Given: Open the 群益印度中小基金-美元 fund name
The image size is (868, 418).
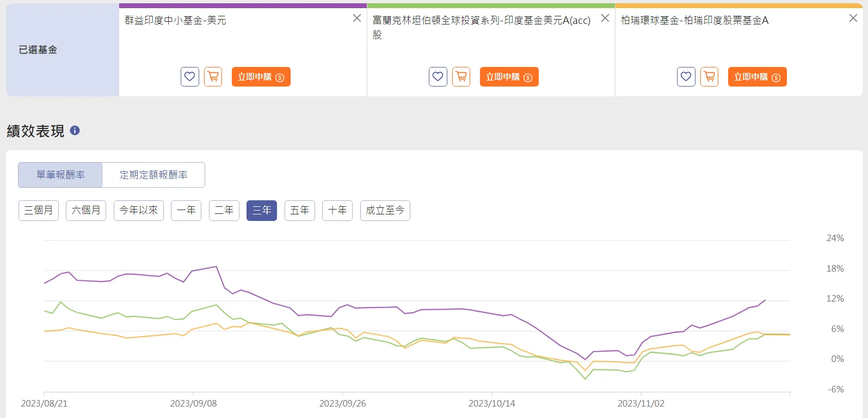Looking at the screenshot, I should tap(175, 20).
